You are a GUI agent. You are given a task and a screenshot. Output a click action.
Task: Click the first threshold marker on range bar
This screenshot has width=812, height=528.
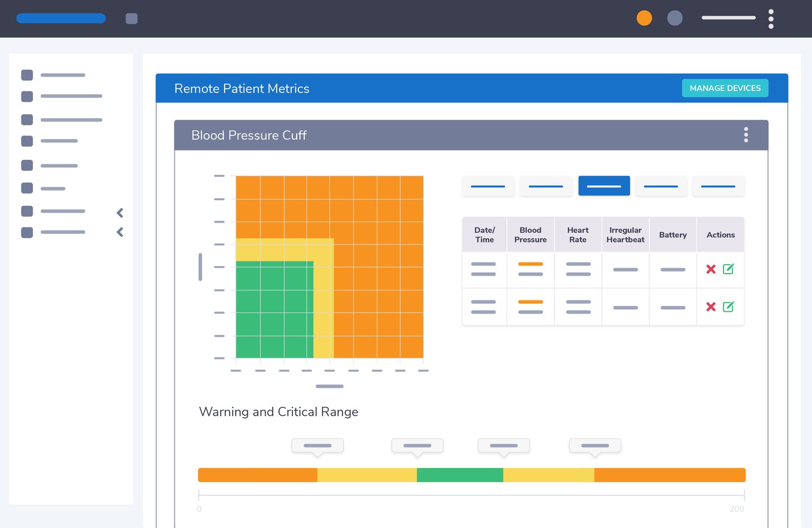point(318,446)
